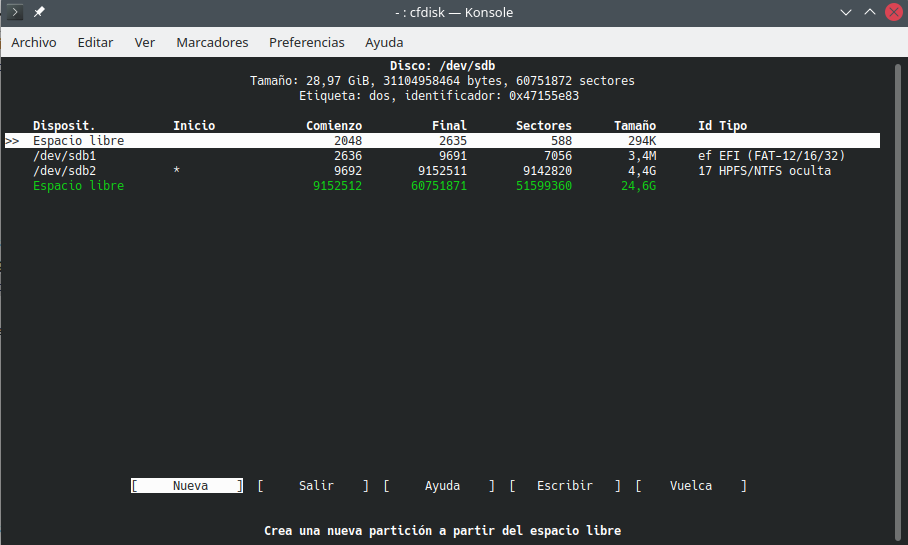Click Escribir to write the partition table
Image resolution: width=908 pixels, height=545 pixels.
pos(565,486)
